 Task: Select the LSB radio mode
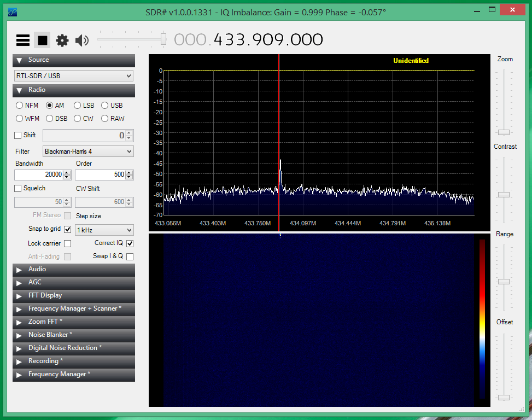(84, 106)
